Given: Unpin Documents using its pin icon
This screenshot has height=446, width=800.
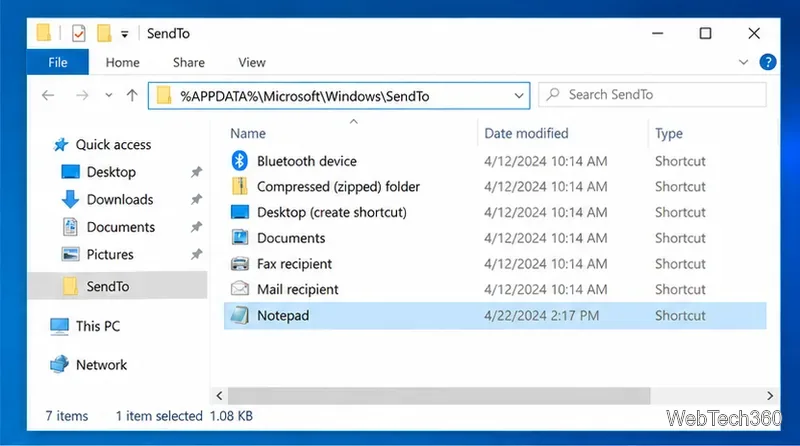Looking at the screenshot, I should [196, 227].
